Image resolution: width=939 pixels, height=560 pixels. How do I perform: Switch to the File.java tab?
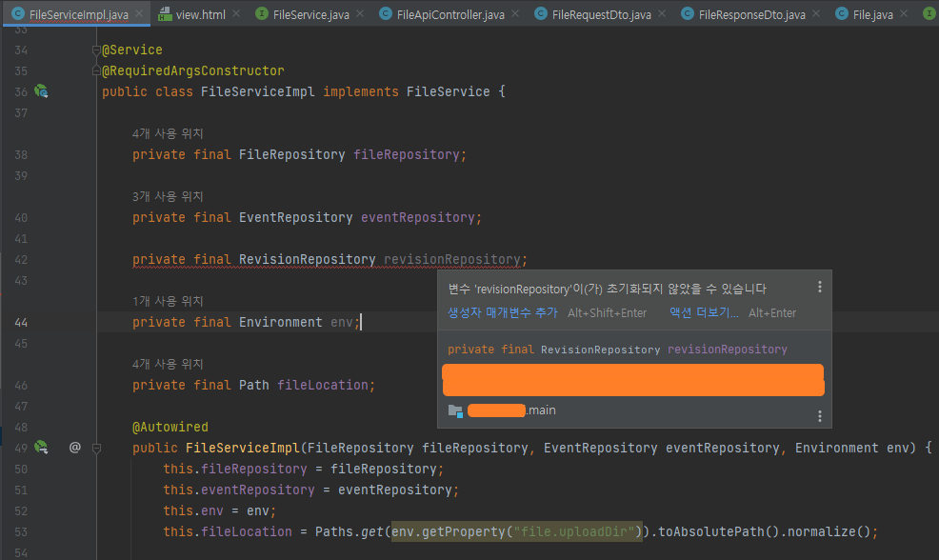click(872, 14)
